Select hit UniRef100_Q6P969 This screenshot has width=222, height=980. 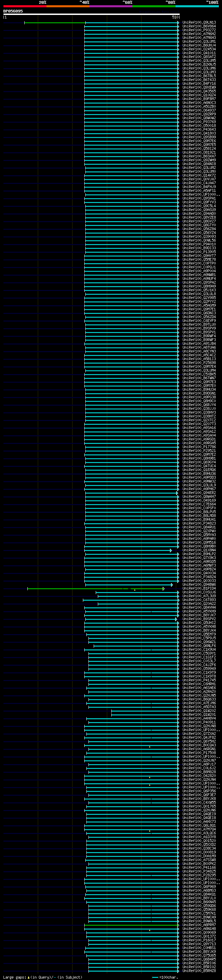point(199,887)
